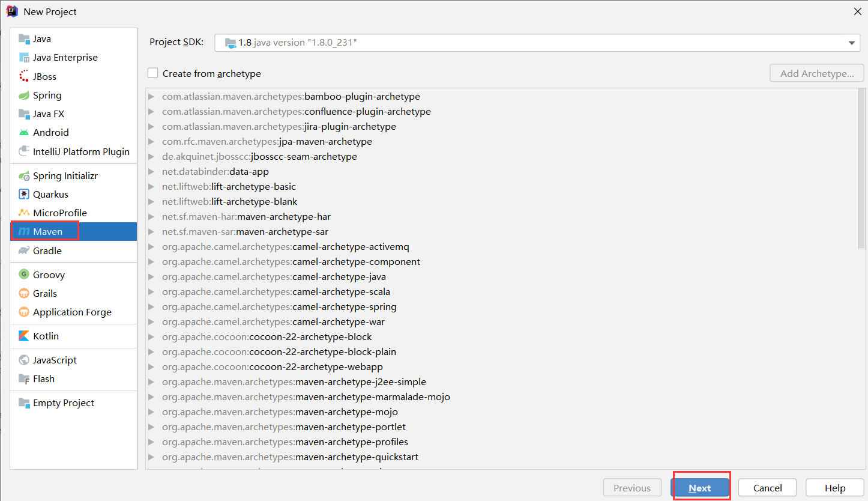This screenshot has width=868, height=501.
Task: Click the Flash icon
Action: point(24,378)
